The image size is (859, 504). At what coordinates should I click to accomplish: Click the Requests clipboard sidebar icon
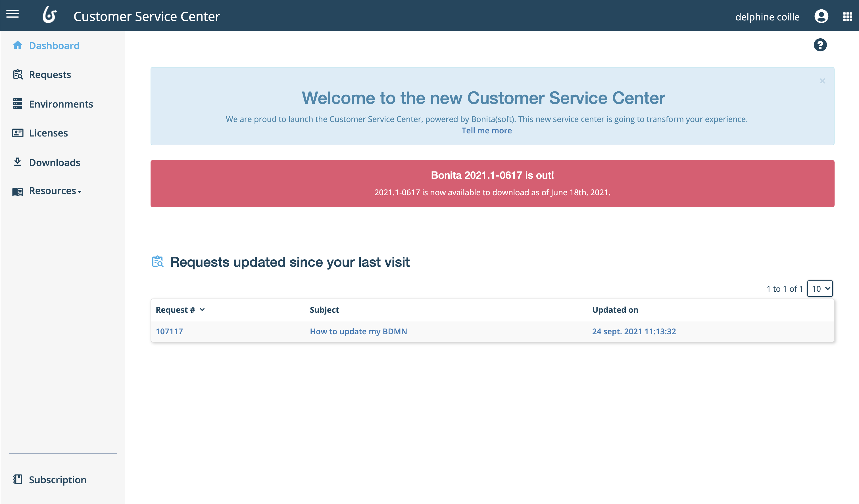(x=18, y=74)
